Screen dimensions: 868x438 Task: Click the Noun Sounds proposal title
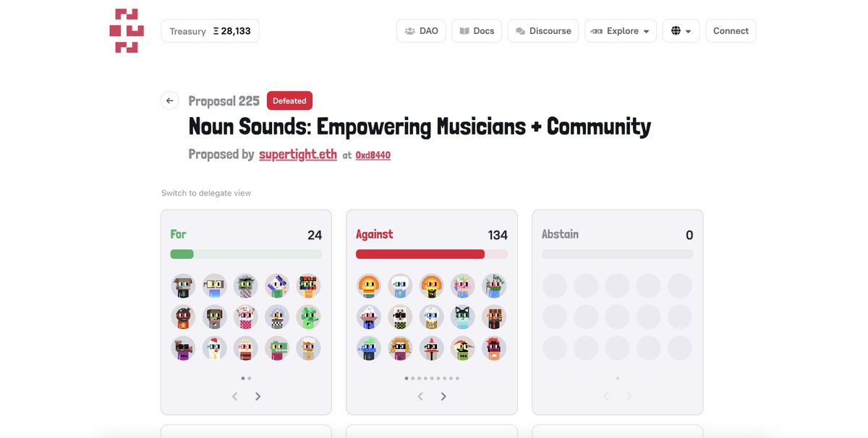tap(420, 126)
